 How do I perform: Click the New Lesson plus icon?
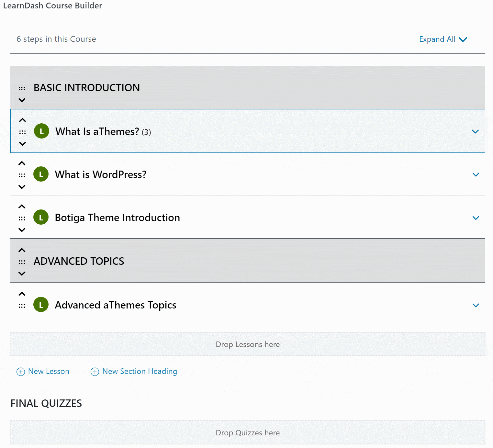coord(21,372)
